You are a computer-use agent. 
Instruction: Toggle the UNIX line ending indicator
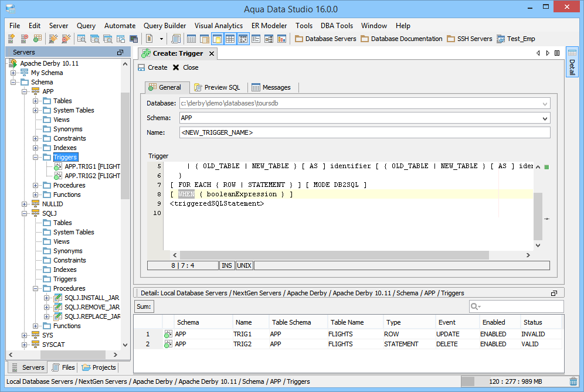tap(244, 265)
